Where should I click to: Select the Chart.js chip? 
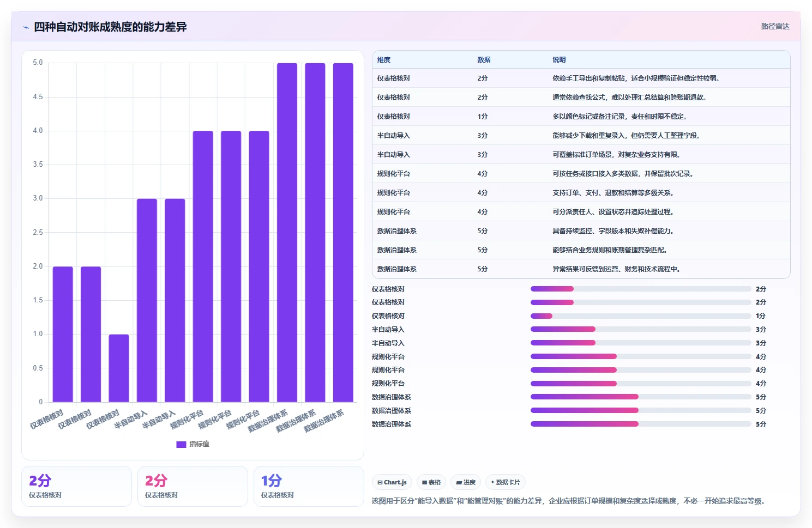point(392,482)
